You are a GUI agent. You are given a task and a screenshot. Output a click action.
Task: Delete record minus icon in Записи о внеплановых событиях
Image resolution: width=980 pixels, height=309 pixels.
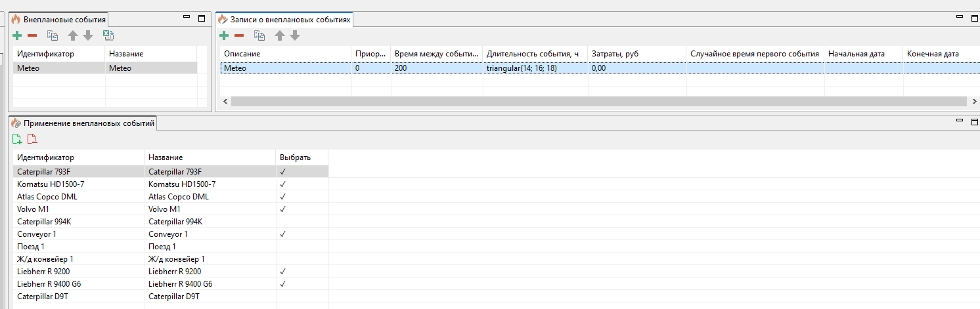point(239,35)
